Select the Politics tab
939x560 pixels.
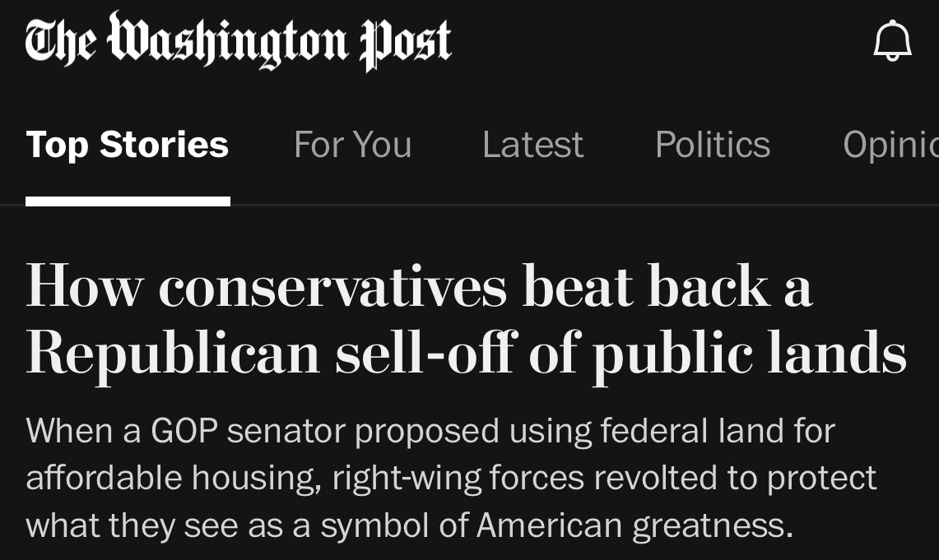point(713,145)
